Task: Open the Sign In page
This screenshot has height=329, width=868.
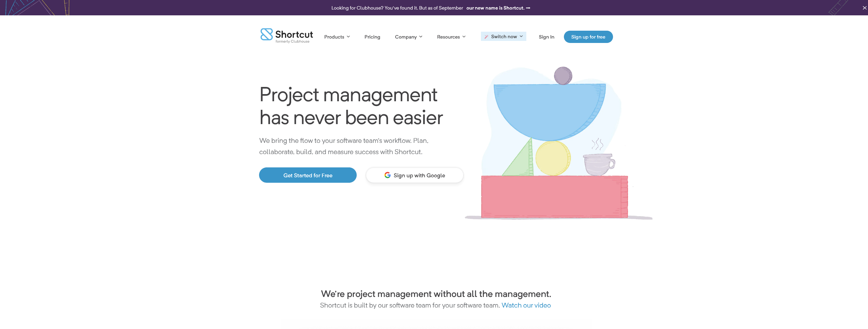Action: (x=546, y=37)
